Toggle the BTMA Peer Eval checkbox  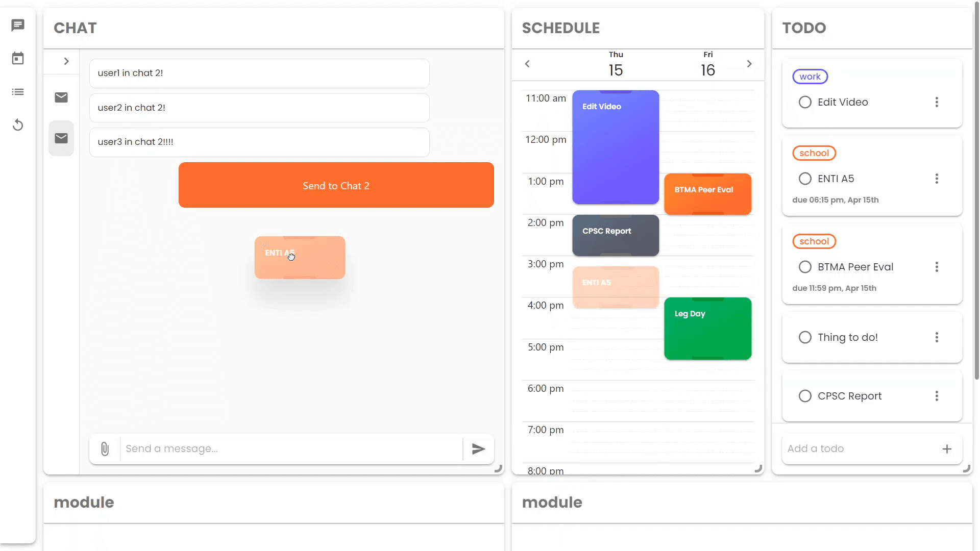[x=805, y=266]
